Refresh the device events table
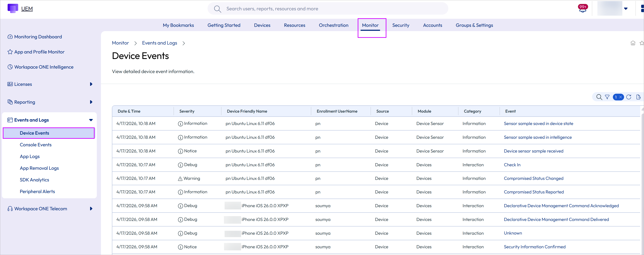Screen dimensions: 644x255 pyautogui.click(x=629, y=97)
